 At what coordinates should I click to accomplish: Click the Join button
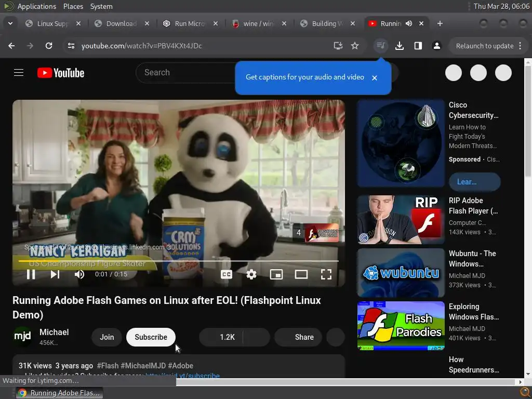(x=107, y=337)
